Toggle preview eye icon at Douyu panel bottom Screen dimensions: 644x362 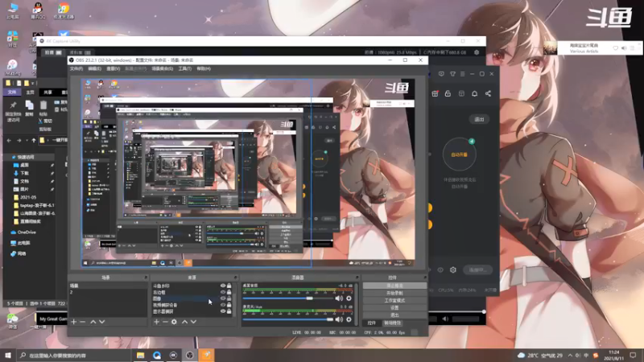point(440,269)
